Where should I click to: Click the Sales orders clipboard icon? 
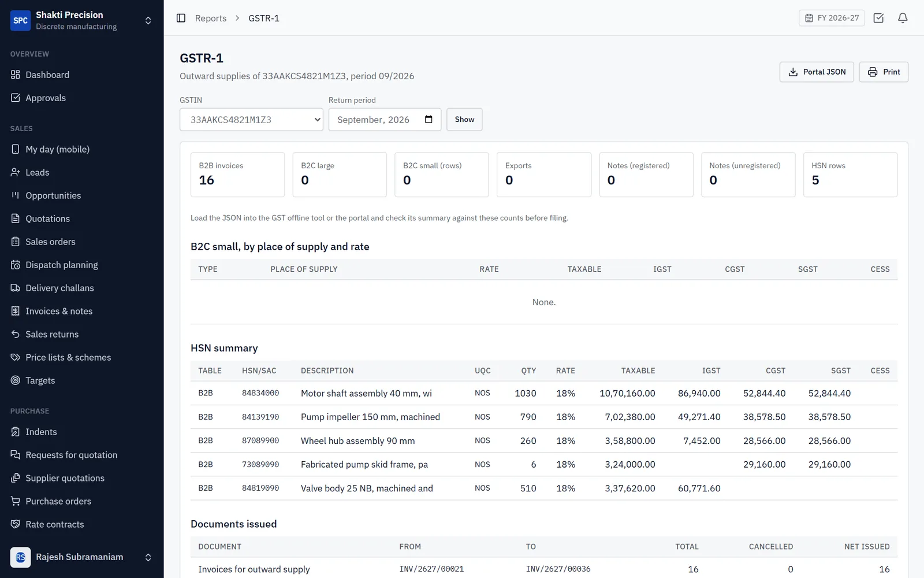(16, 242)
